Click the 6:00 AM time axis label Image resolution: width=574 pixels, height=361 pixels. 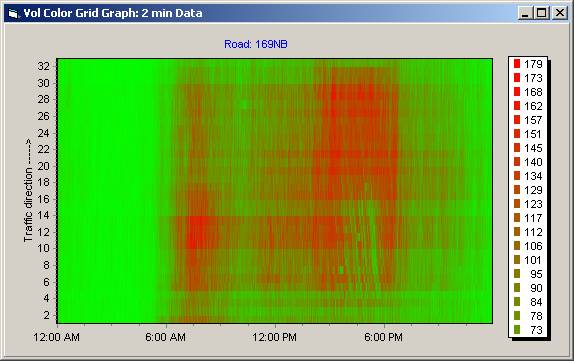[165, 337]
